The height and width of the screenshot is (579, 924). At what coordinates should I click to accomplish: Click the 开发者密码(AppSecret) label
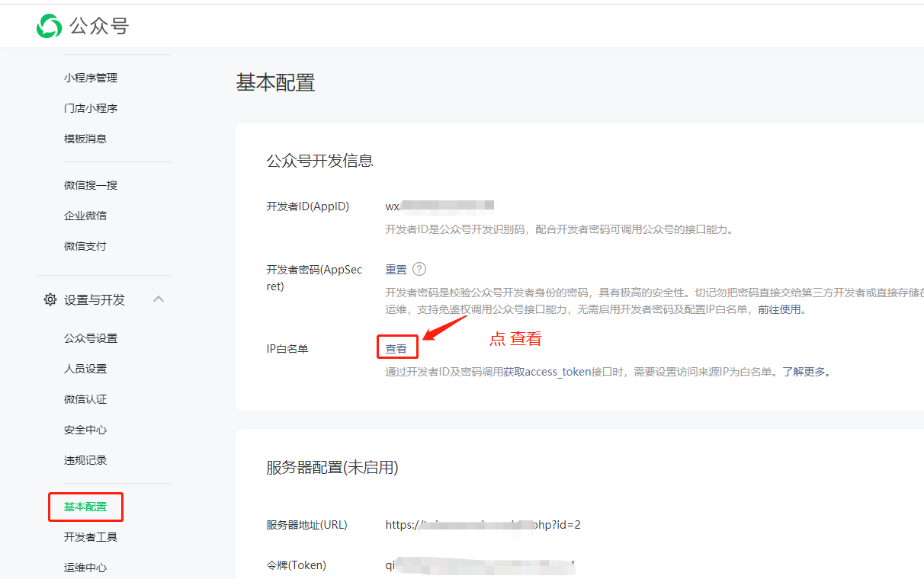point(314,277)
